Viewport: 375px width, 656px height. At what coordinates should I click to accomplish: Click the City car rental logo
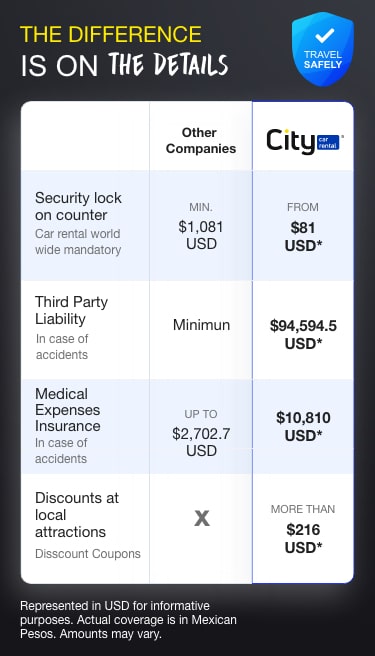click(x=305, y=142)
